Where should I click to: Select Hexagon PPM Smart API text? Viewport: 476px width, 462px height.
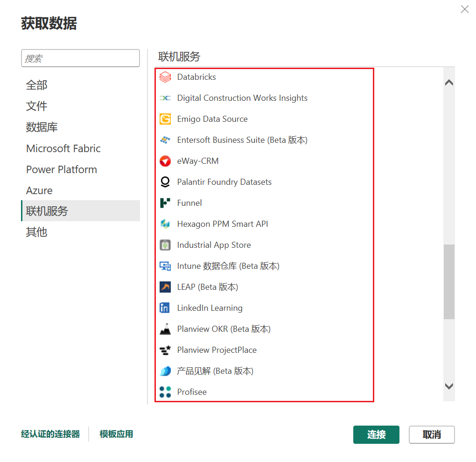click(223, 224)
